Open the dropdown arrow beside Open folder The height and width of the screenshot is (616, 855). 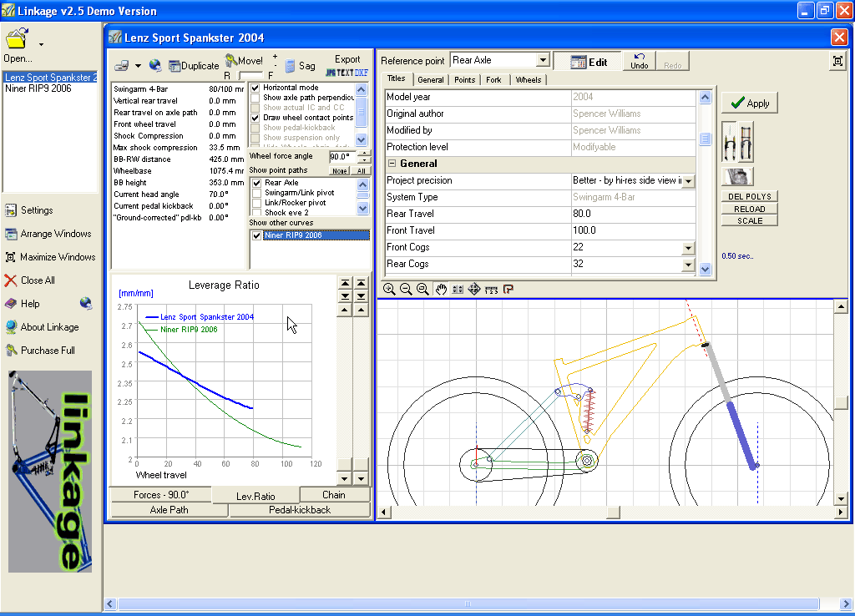41,45
